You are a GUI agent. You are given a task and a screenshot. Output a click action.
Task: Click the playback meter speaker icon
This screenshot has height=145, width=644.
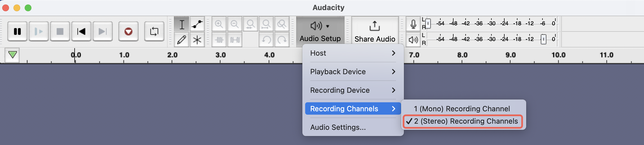coord(413,40)
